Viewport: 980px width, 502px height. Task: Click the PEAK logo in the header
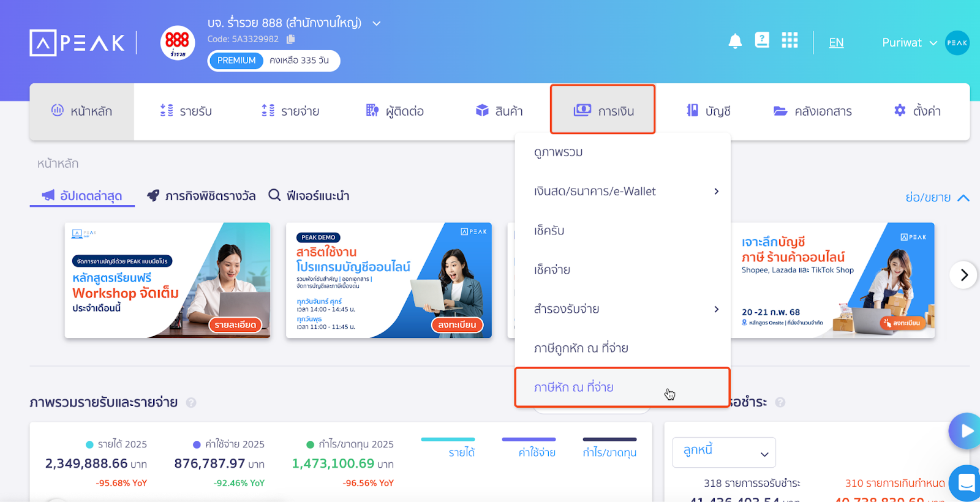77,43
